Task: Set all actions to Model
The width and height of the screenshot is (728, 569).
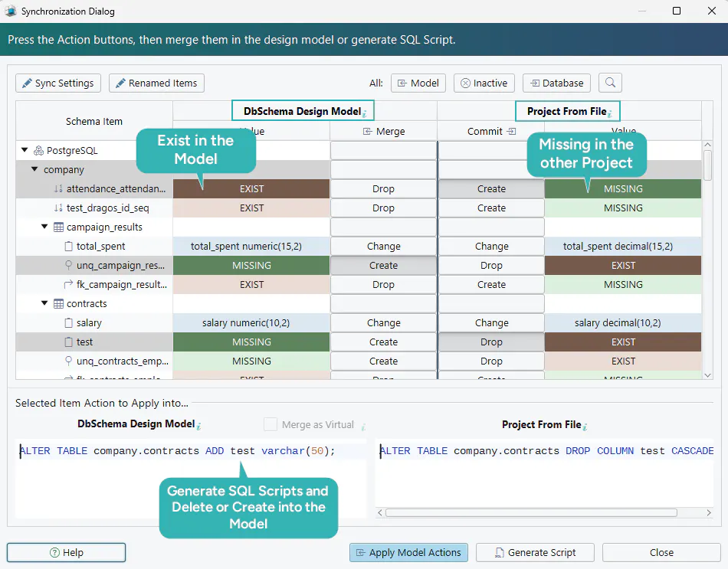Action: pos(418,83)
